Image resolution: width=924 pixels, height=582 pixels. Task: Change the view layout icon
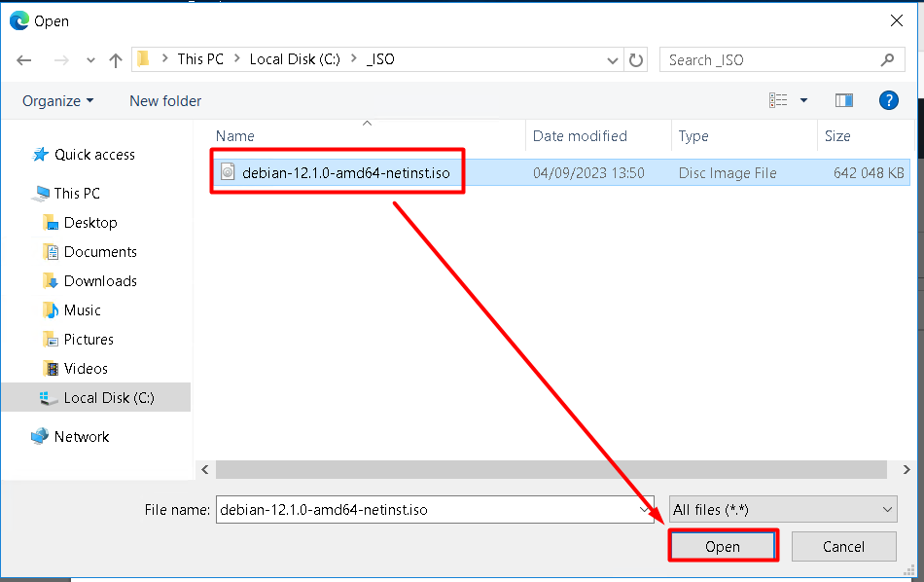[778, 100]
